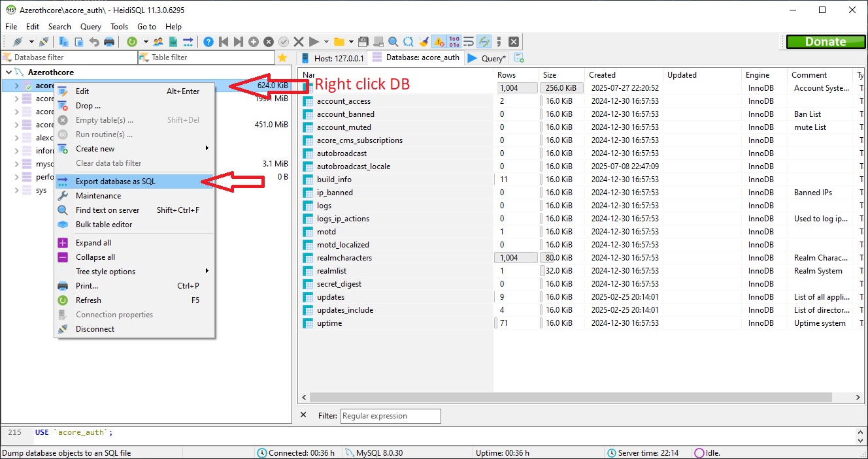The width and height of the screenshot is (868, 459).
Task: Click the Help question mark icon
Action: [207, 41]
